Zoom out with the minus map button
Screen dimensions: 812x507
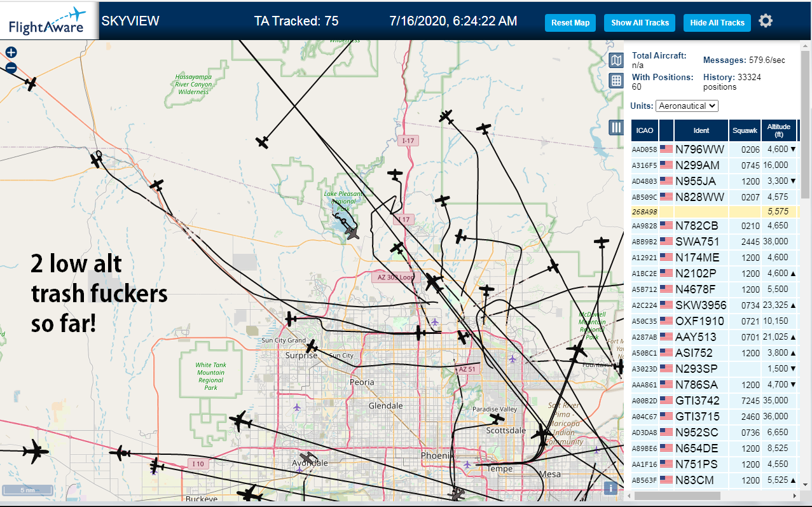click(x=11, y=67)
